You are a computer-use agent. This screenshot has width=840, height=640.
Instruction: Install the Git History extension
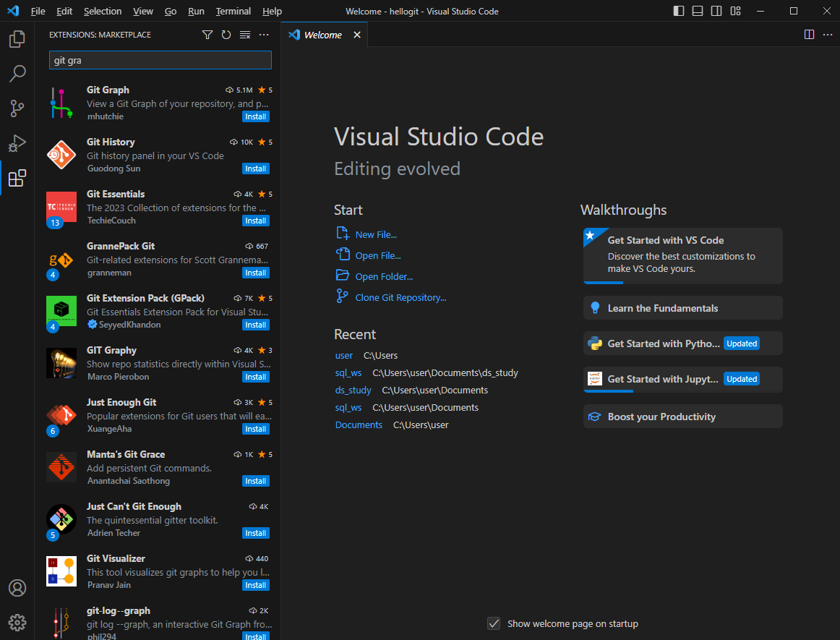coord(255,168)
